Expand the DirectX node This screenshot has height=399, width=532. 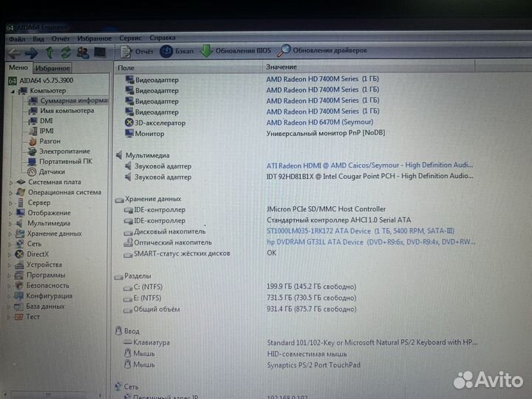[10, 254]
